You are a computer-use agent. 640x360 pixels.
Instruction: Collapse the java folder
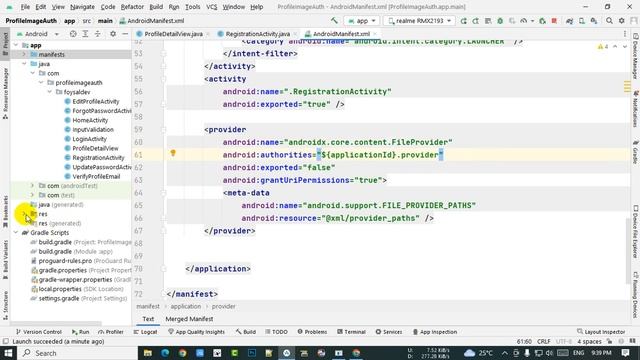[x=24, y=64]
